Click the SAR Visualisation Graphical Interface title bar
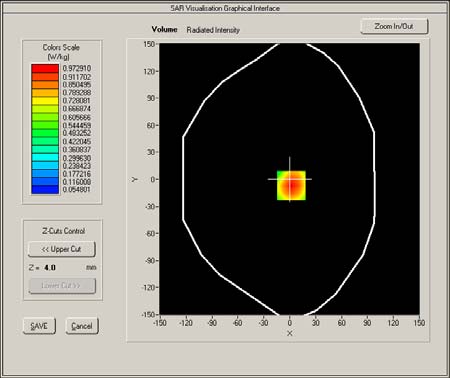The height and width of the screenshot is (378, 450). pyautogui.click(x=225, y=8)
